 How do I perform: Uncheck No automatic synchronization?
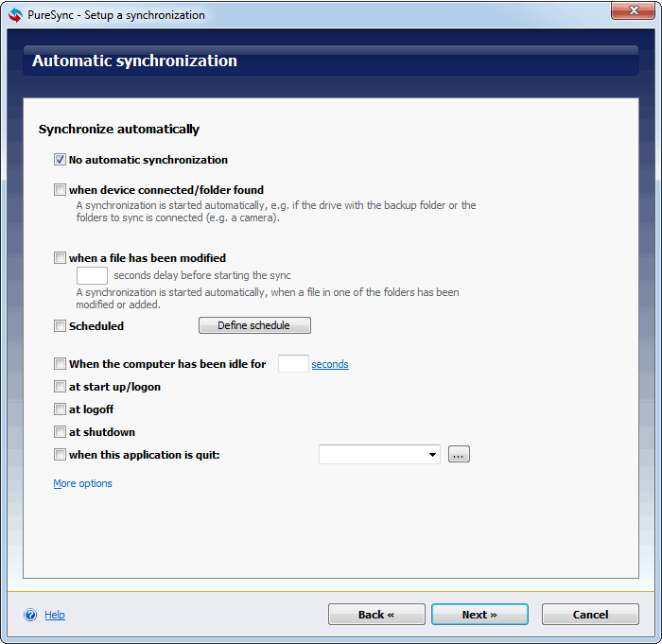[x=60, y=160]
